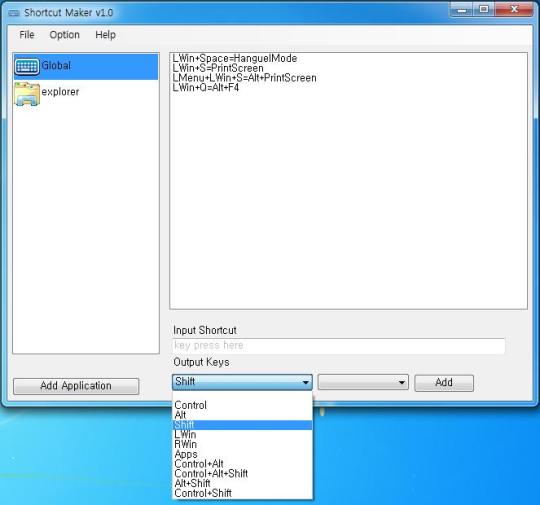
Task: Select the LWin+Space=HanguelMode shortcut line
Action: 348,58
